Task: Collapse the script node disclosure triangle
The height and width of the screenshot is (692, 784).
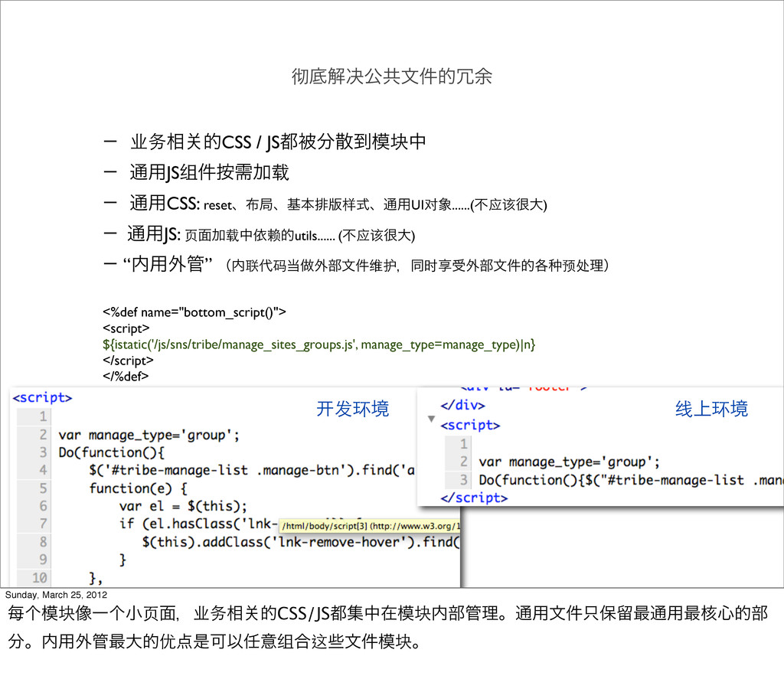Action: 431,419
